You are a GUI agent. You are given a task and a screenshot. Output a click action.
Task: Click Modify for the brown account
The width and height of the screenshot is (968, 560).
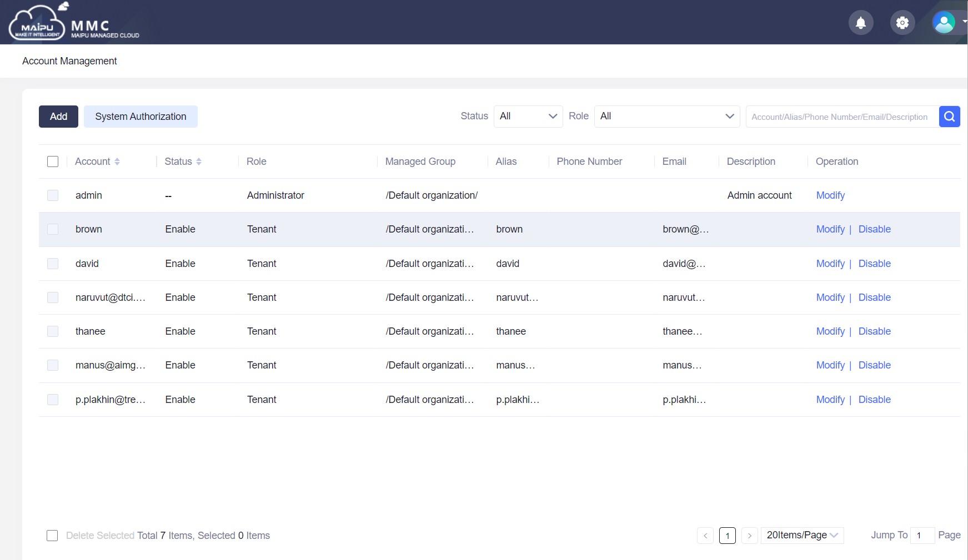tap(830, 229)
